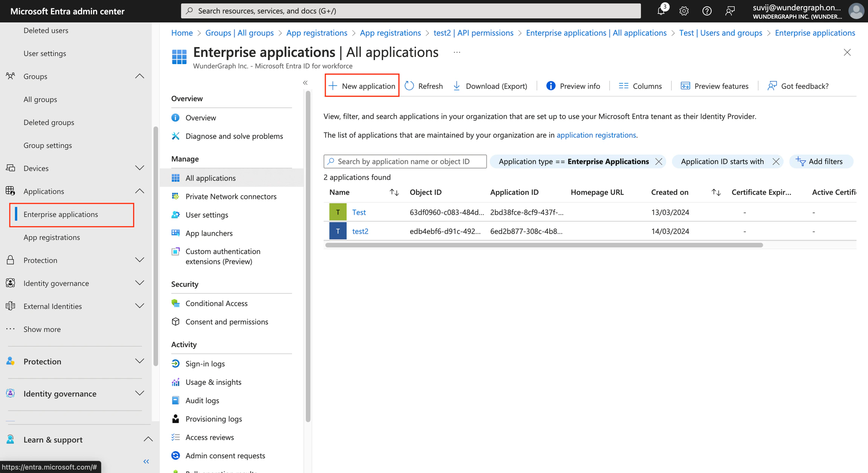The height and width of the screenshot is (473, 868).
Task: Open the Download (Export) option
Action: click(490, 86)
